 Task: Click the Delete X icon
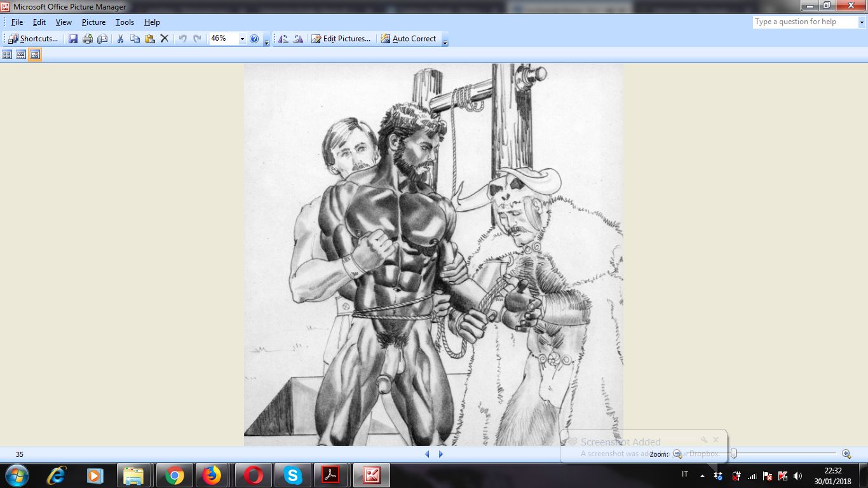[164, 39]
